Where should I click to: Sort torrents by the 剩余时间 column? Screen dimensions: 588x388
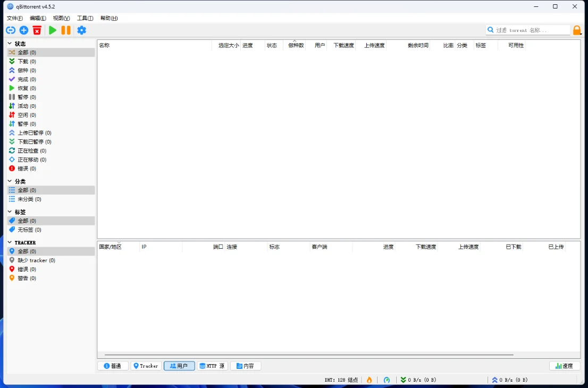[x=408, y=45]
